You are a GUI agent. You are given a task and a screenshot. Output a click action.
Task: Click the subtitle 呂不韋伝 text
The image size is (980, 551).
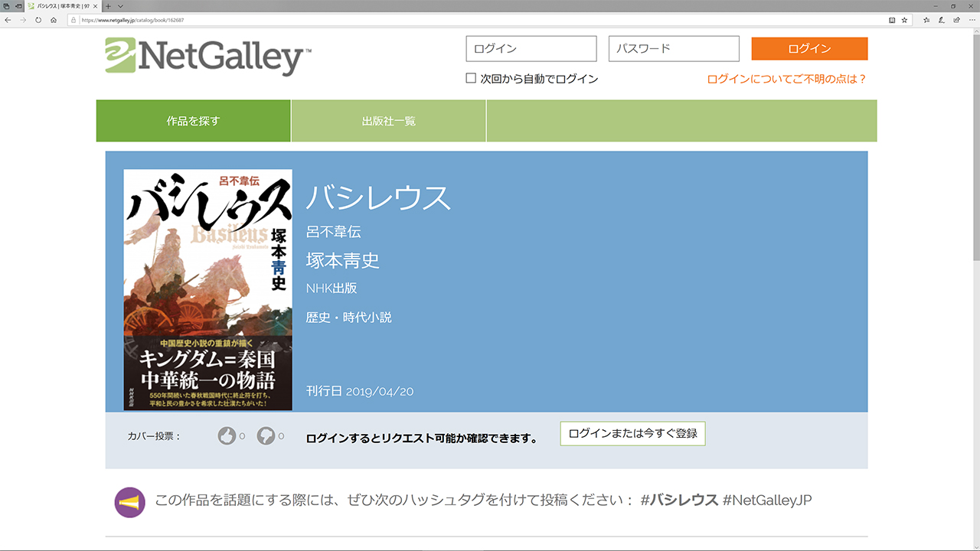pyautogui.click(x=333, y=232)
